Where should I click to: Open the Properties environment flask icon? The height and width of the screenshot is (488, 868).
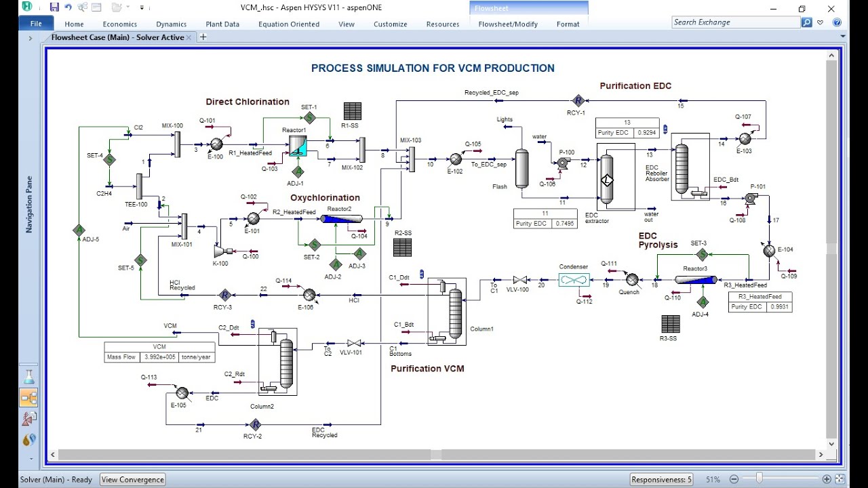coord(29,376)
